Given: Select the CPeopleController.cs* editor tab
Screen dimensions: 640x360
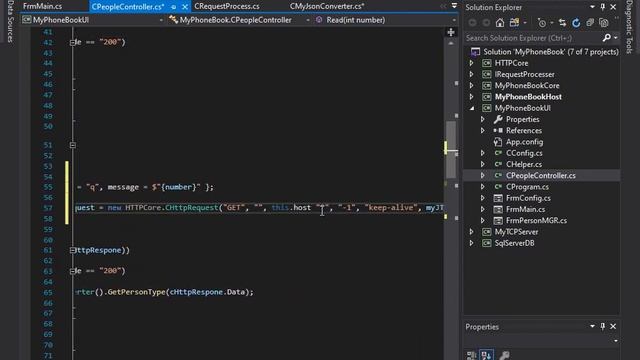Looking at the screenshot, I should point(128,7).
